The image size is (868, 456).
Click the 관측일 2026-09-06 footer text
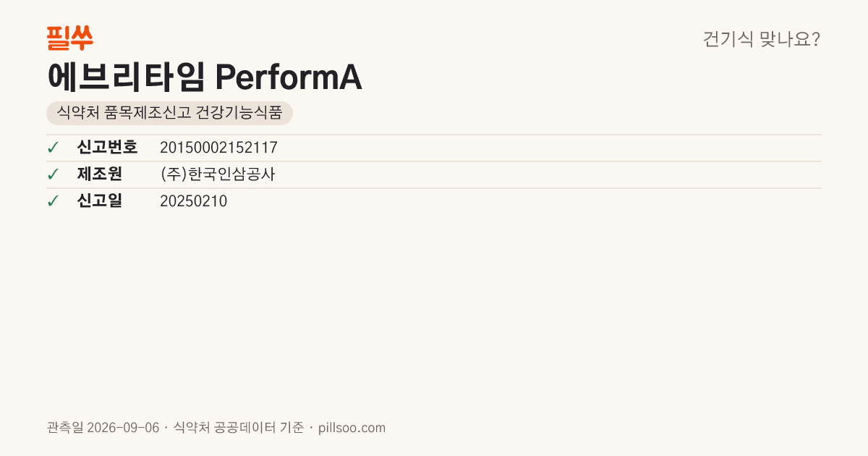103,428
